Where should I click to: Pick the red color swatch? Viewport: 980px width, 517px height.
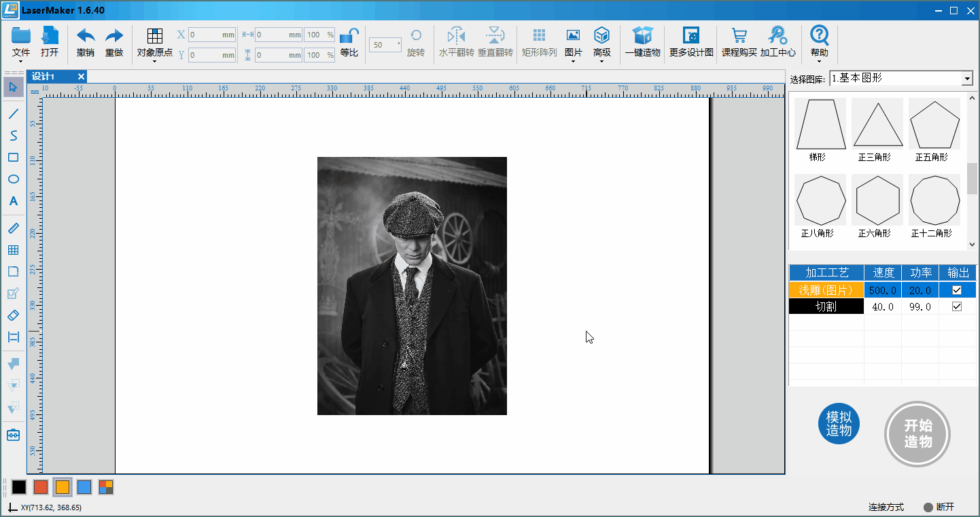coord(41,487)
